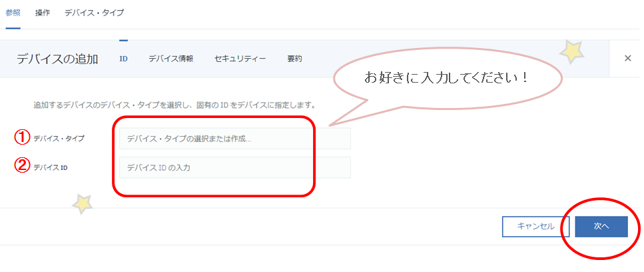
Task: Open the デバイス・タイプ tab at top
Action: point(94,13)
